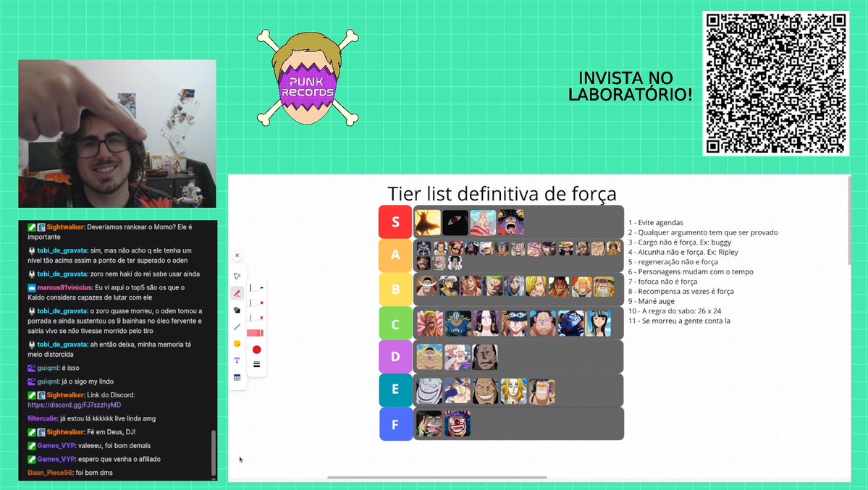Screen dimensions: 868x490
Task: Click the whiteboard horizontal scrollbar
Action: click(x=437, y=477)
